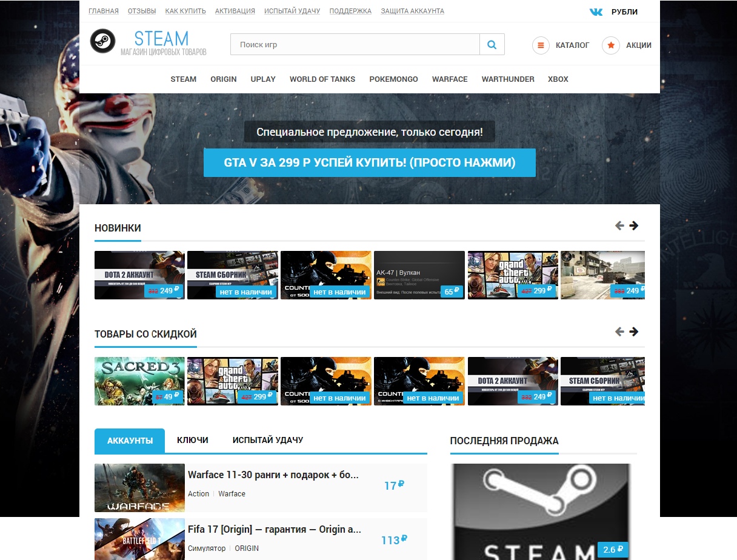The height and width of the screenshot is (560, 737).
Task: Open Защита аккаунта top menu link
Action: tap(412, 11)
